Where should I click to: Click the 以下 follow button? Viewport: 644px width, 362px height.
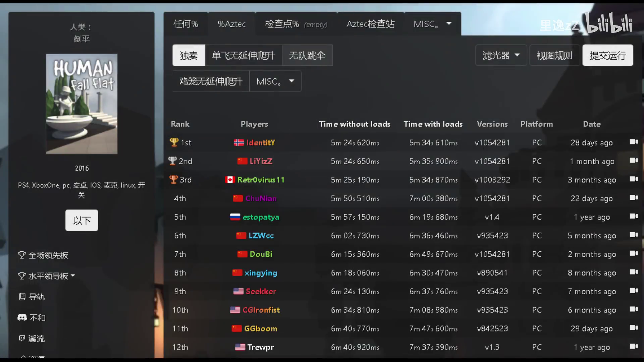click(82, 220)
